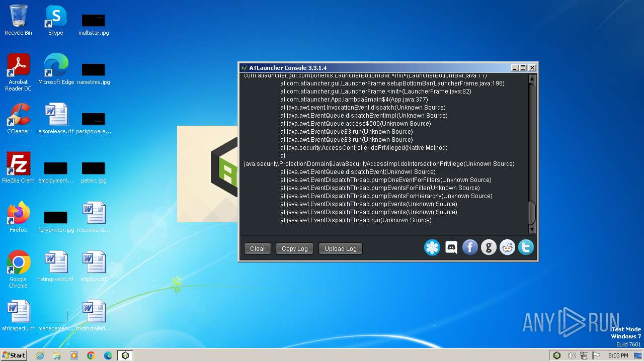Maximize the ATLauncher Console window
644x362 pixels.
click(523, 68)
